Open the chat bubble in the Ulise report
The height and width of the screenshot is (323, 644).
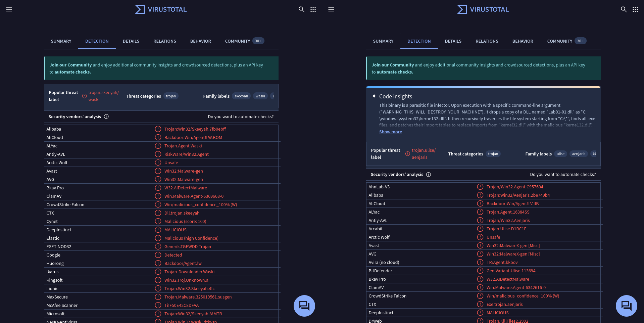tap(626, 306)
